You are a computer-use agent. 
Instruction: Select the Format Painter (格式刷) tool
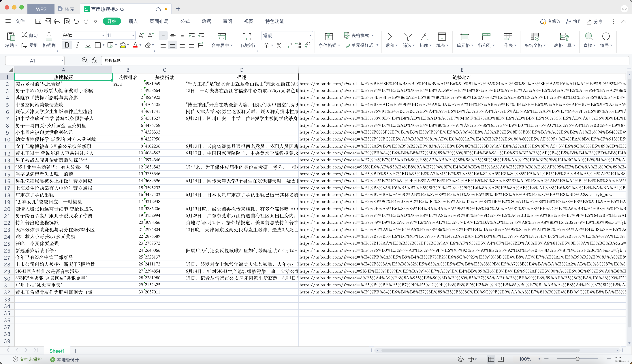[x=49, y=37]
